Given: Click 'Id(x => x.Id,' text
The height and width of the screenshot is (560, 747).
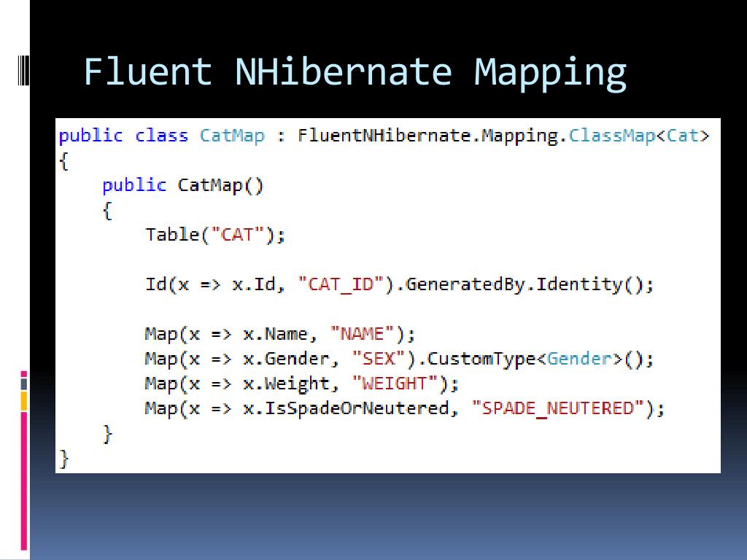Looking at the screenshot, I should 215,284.
